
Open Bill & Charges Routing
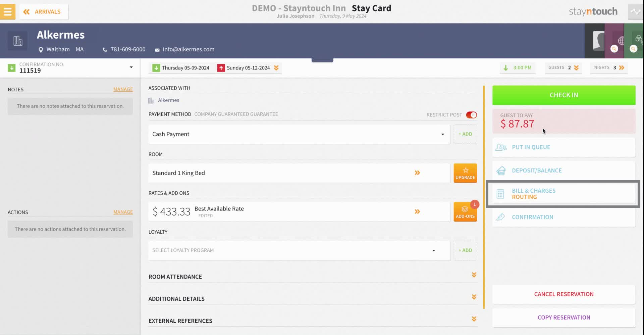[x=564, y=194]
